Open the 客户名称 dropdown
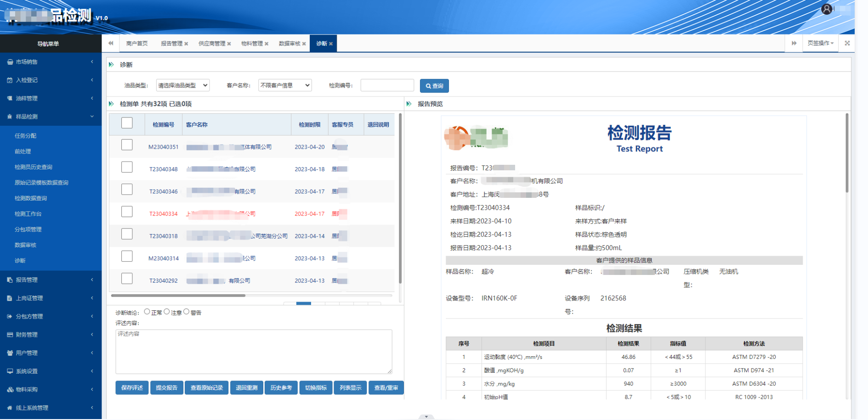Image resolution: width=868 pixels, height=420 pixels. pyautogui.click(x=285, y=85)
